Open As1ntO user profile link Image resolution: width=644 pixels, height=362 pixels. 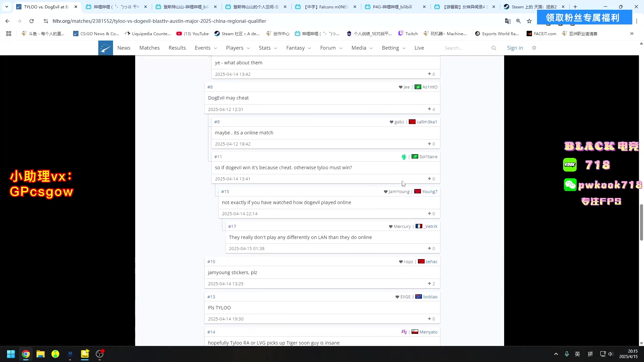pos(430,87)
